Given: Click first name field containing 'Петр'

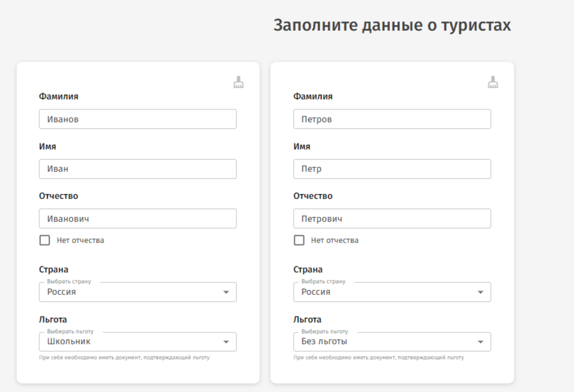Looking at the screenshot, I should [x=392, y=169].
